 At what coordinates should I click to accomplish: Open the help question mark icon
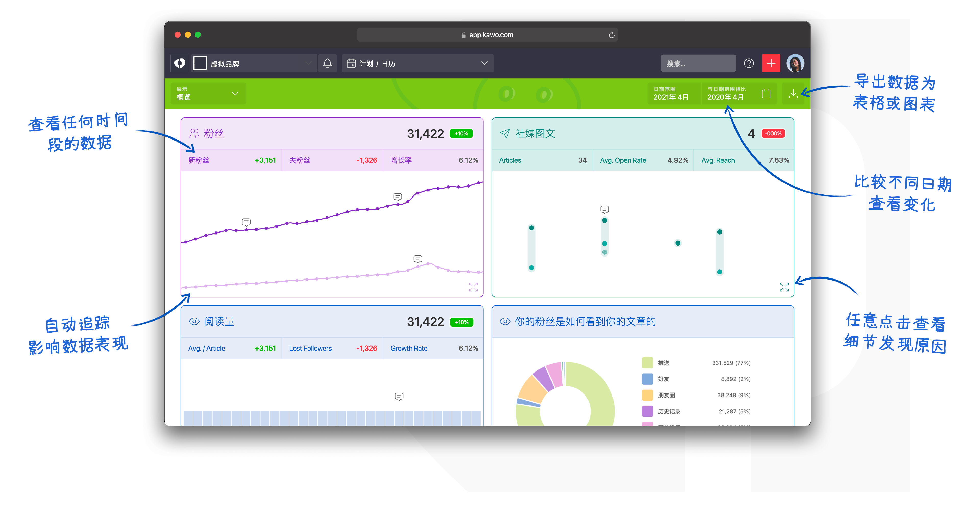[x=749, y=63]
